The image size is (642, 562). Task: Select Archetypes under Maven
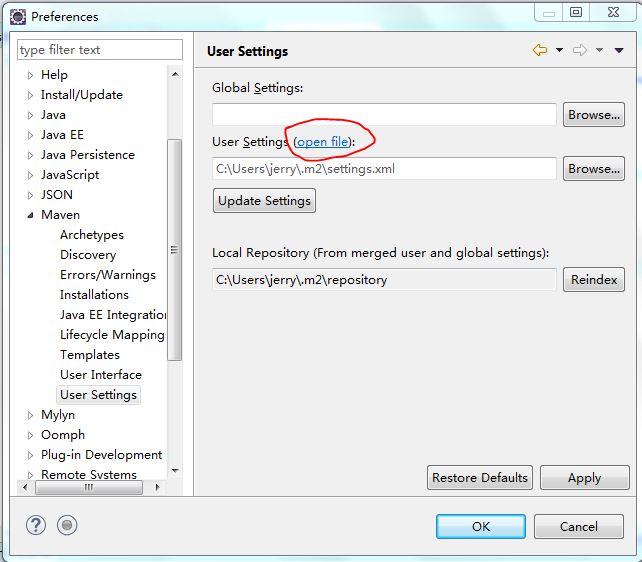click(x=92, y=235)
